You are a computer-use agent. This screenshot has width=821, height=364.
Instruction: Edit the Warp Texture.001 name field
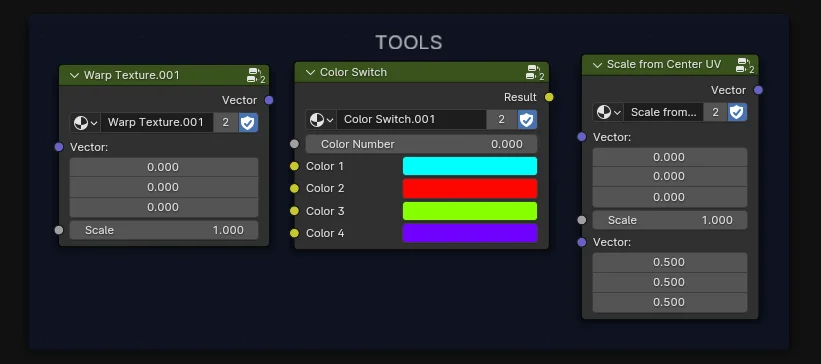pyautogui.click(x=157, y=123)
